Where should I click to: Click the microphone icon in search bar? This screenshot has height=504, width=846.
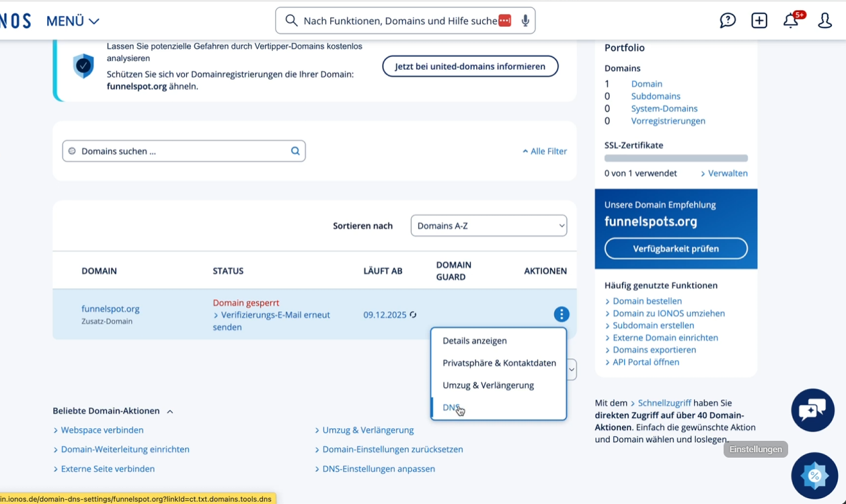[525, 21]
